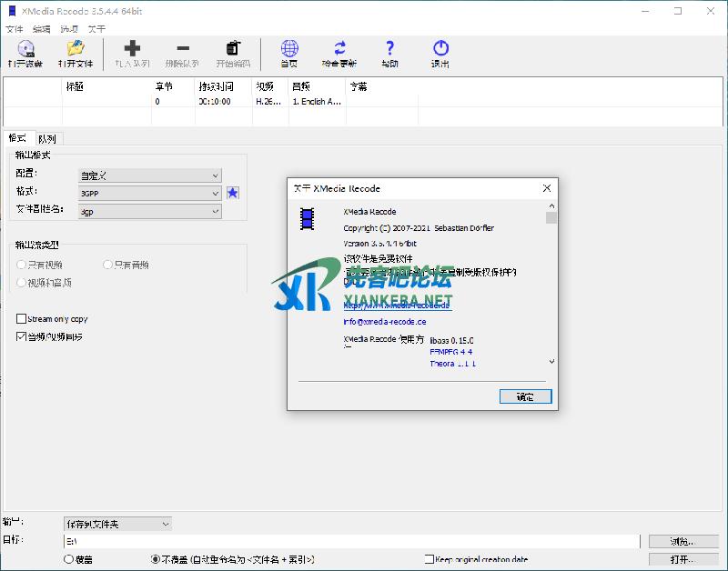Click the blue star favorite icon beside 3GPP
This screenshot has height=571, width=728.
pyautogui.click(x=233, y=193)
